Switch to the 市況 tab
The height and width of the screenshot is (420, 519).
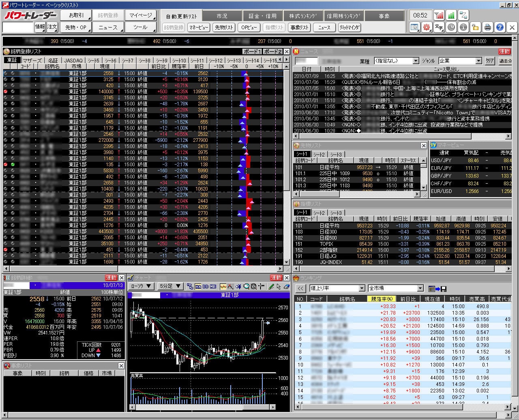(x=222, y=16)
